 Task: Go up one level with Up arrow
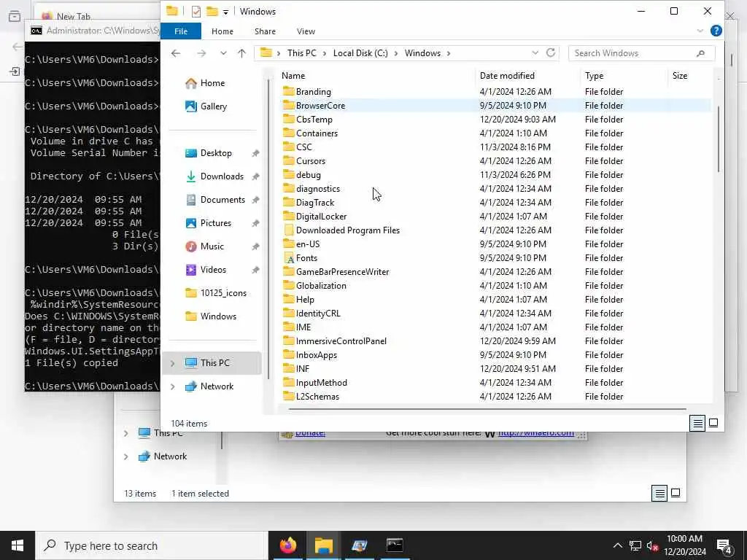point(242,53)
